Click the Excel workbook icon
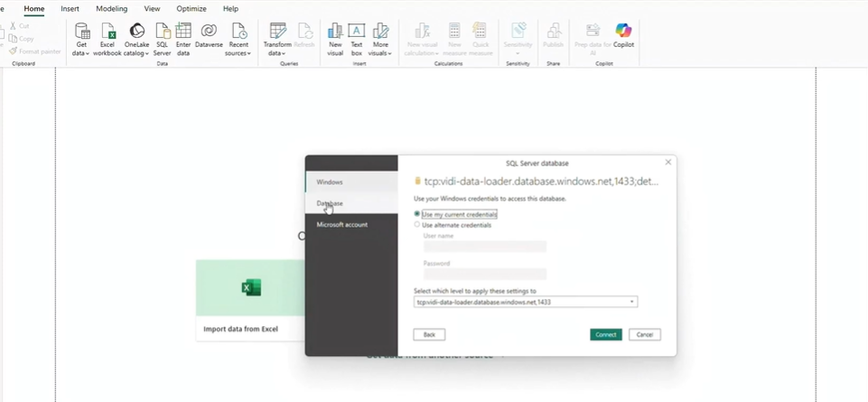The image size is (868, 402). (x=107, y=31)
